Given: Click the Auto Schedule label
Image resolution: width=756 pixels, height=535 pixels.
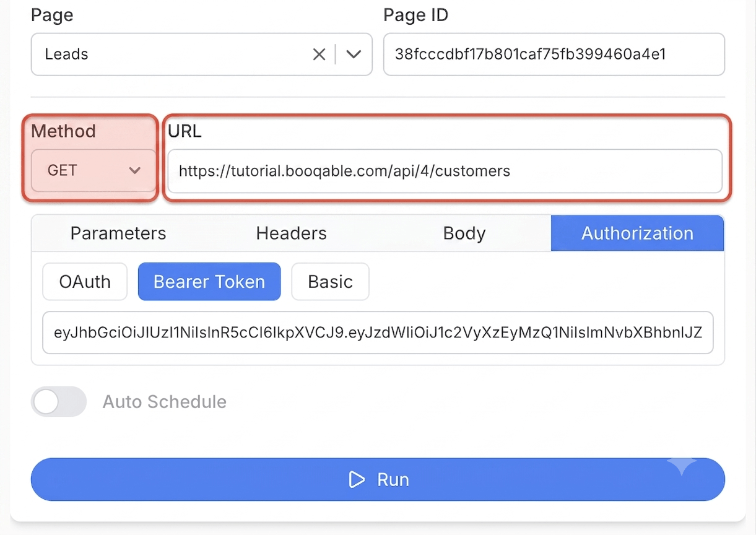Looking at the screenshot, I should coord(165,402).
